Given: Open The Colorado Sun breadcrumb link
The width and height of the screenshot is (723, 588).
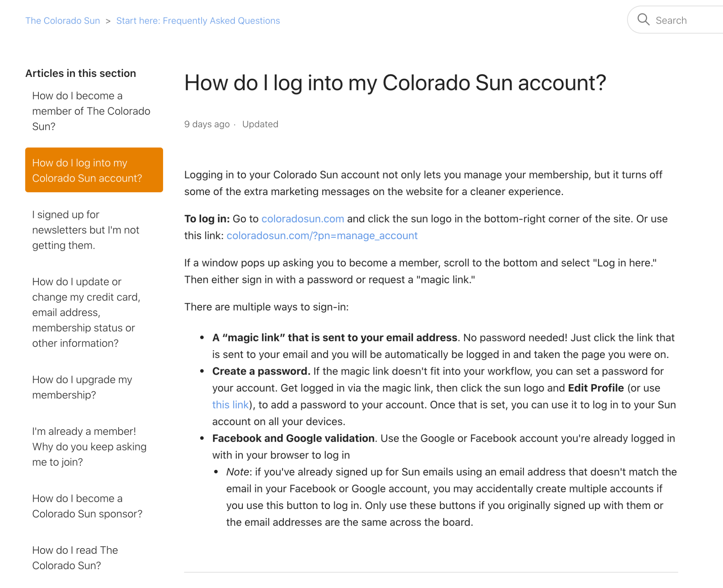Looking at the screenshot, I should point(62,21).
